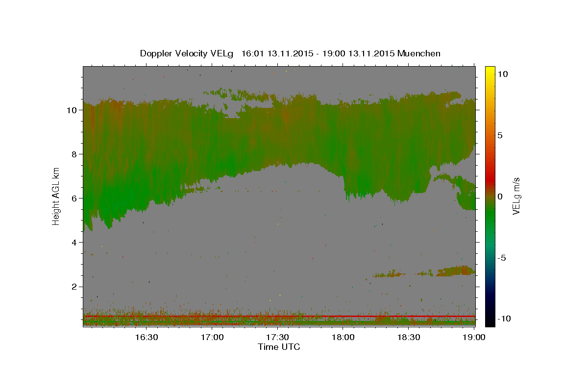Click the colorbar value 10 label
The image size is (588, 392).
coord(503,74)
